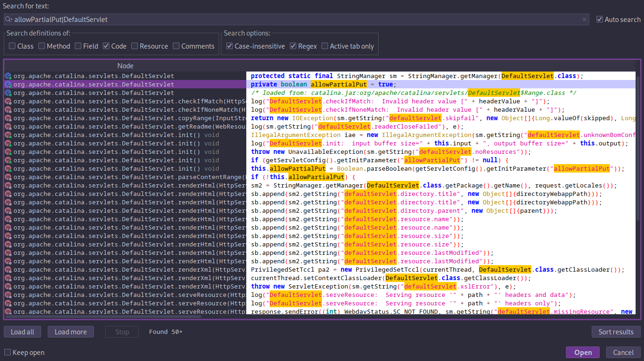Click the method icon beside the copyRange result
Viewport: 644px width, 361px height.
[x=8, y=118]
